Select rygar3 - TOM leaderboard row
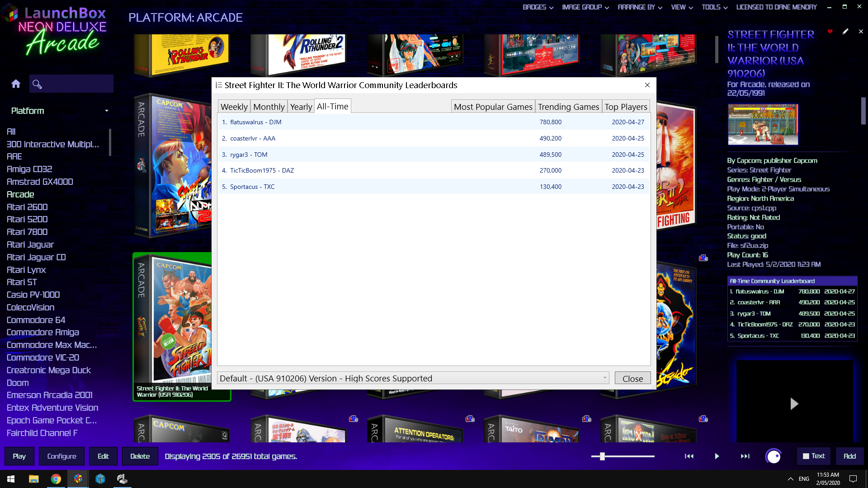 (x=434, y=155)
